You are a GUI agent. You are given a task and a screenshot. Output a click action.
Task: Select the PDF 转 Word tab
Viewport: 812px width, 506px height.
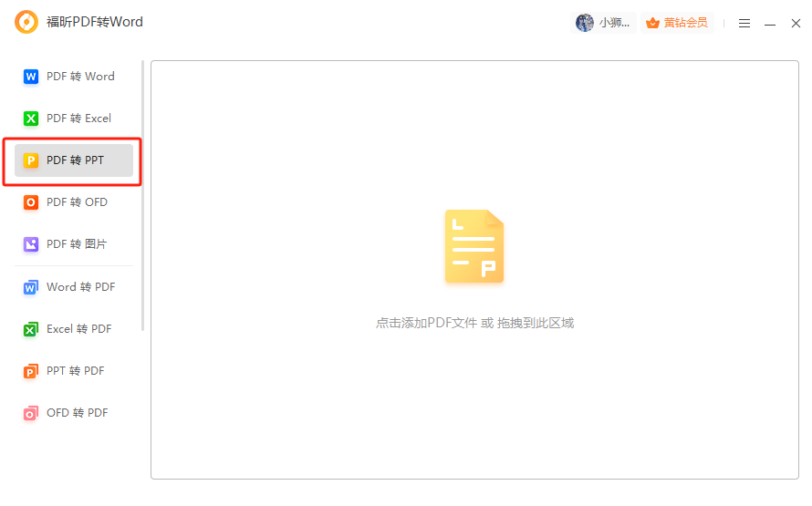point(80,77)
